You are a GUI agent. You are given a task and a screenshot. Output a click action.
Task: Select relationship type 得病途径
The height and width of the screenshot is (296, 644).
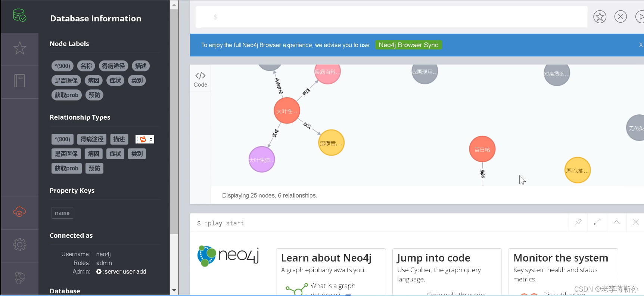pos(92,139)
